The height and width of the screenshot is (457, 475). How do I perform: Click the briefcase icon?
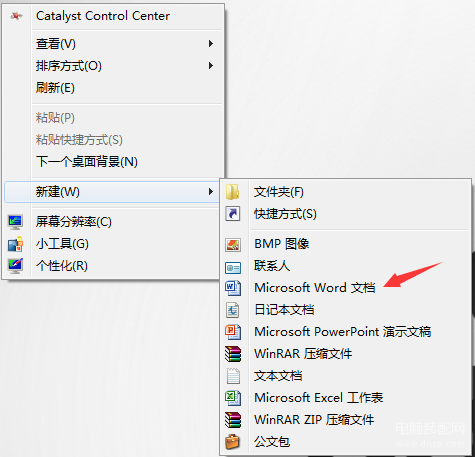click(233, 442)
